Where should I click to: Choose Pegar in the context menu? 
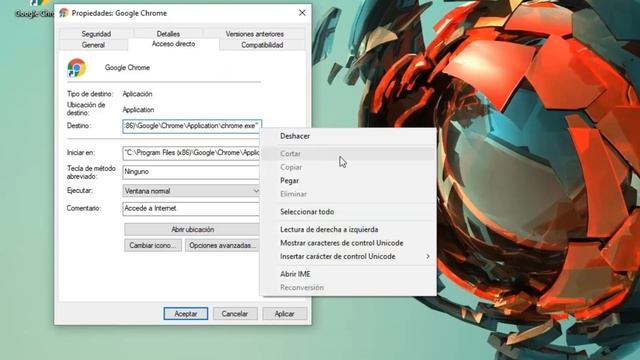click(348, 180)
